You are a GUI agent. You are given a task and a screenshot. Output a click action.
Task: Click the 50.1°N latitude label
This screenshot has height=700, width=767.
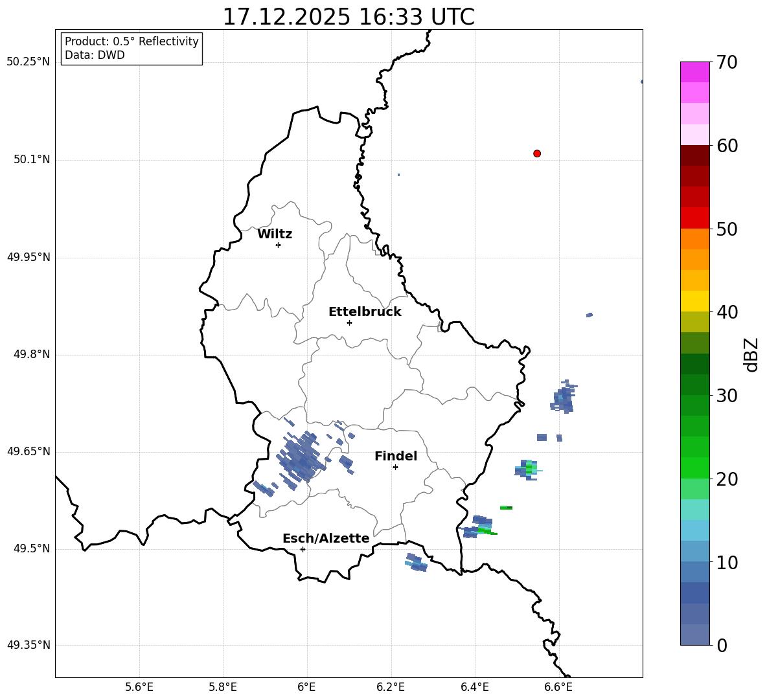32,160
